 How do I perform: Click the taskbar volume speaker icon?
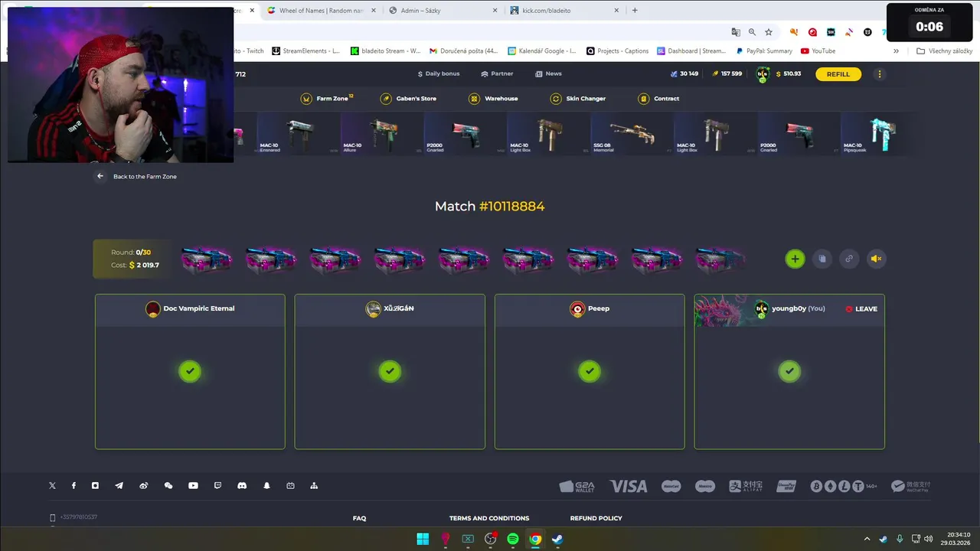[x=928, y=539]
